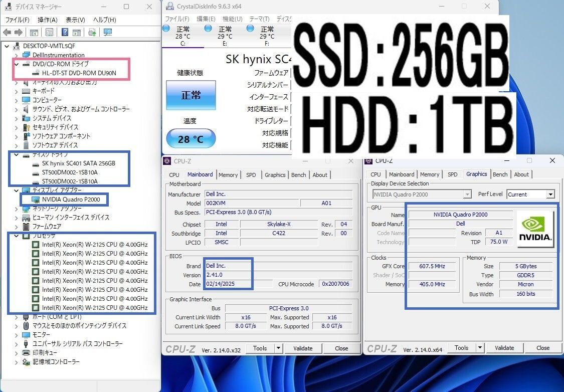Expand the モニター category chevron
Screen dimensions: 564x392
click(16, 335)
